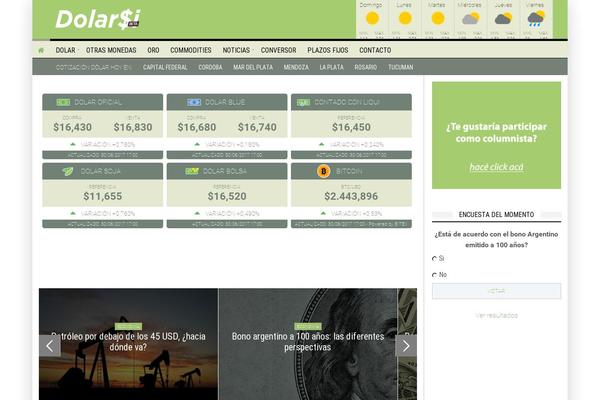Click Dolar Bolsa variation up arrow
This screenshot has height=400, width=600.
coord(197,213)
